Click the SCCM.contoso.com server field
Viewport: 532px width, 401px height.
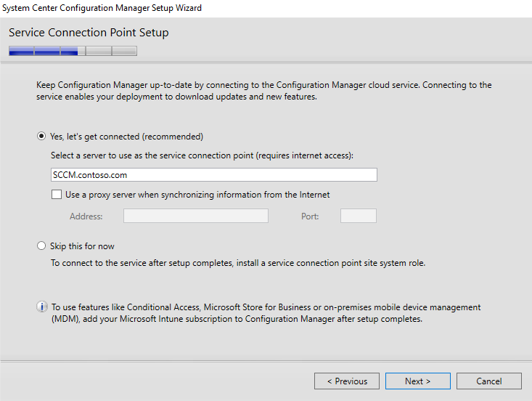point(214,174)
